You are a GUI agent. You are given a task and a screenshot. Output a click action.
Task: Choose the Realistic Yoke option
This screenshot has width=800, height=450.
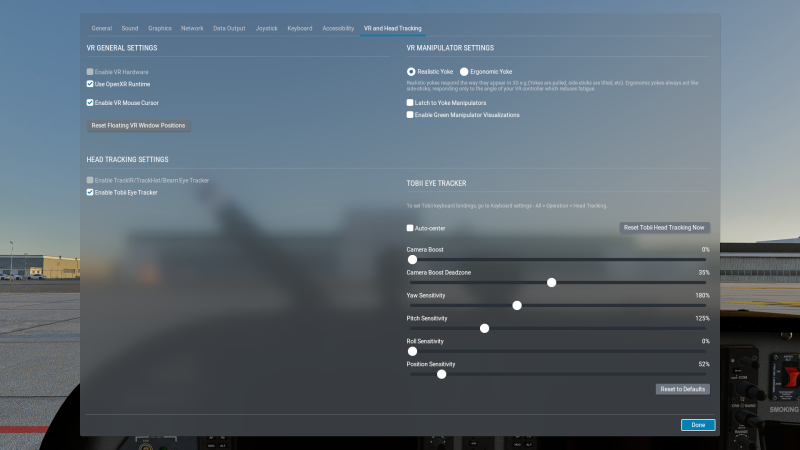point(411,72)
